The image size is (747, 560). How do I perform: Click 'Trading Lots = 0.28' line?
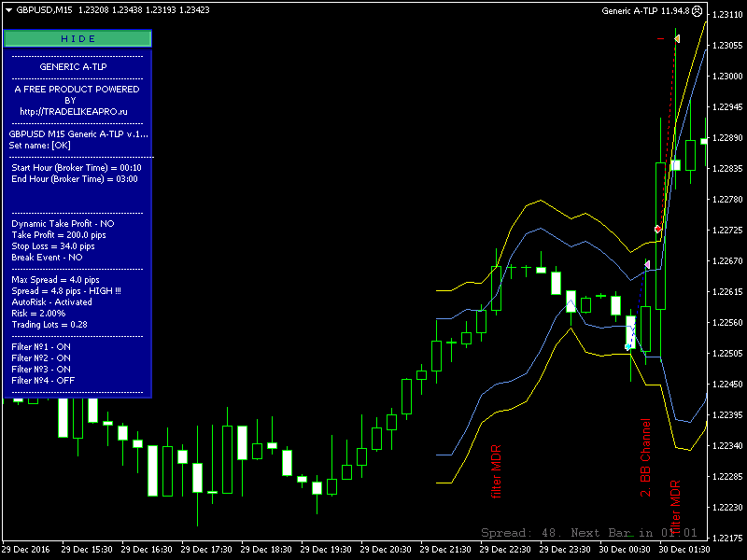coord(49,324)
